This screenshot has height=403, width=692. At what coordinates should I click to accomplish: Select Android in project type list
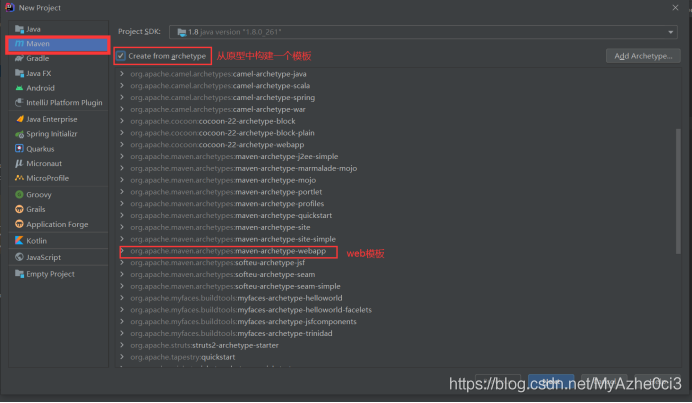pos(40,88)
